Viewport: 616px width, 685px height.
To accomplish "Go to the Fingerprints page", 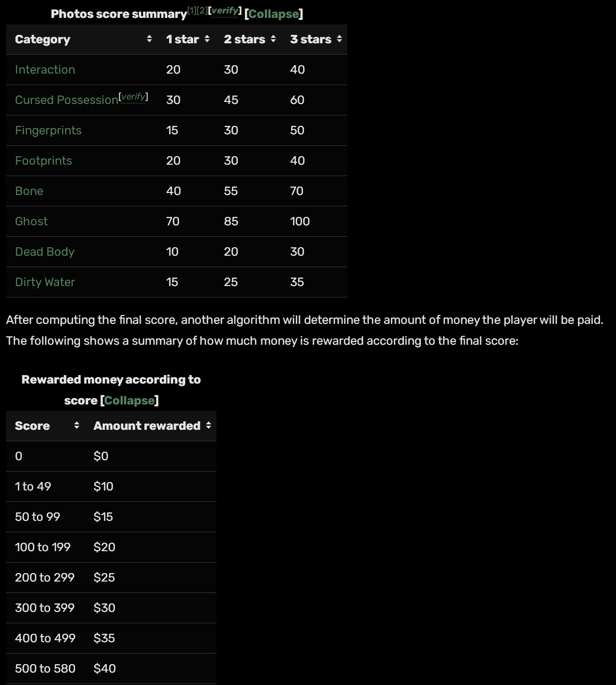I will (x=48, y=130).
